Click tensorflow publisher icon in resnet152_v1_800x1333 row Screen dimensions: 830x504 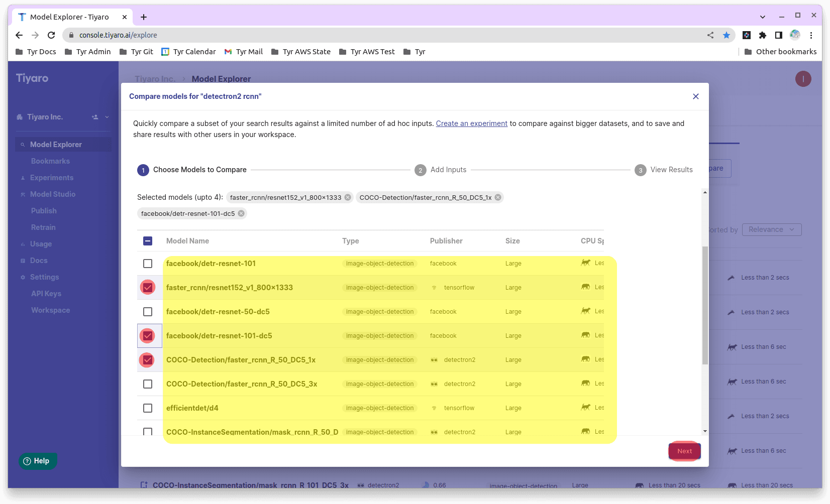click(x=434, y=288)
